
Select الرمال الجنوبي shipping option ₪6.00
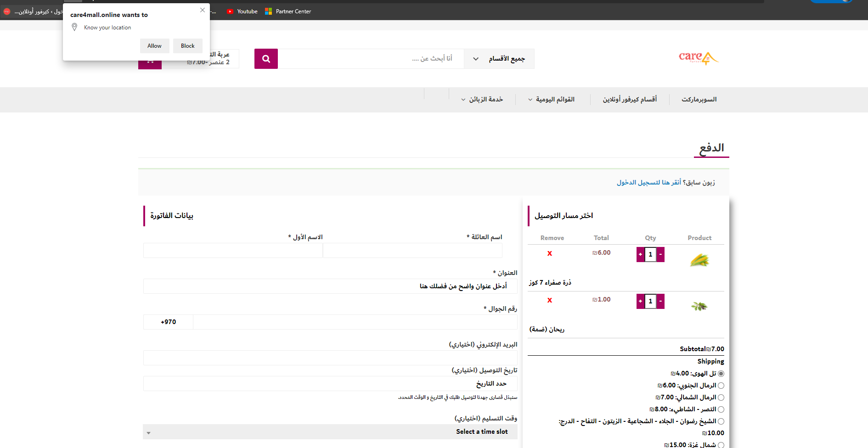click(x=721, y=386)
